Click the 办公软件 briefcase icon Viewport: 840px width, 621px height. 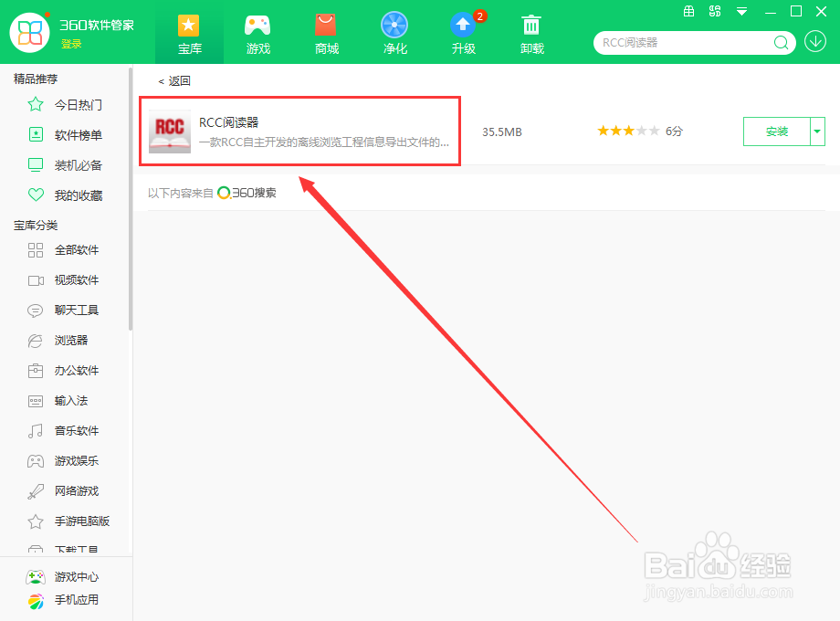tap(36, 371)
